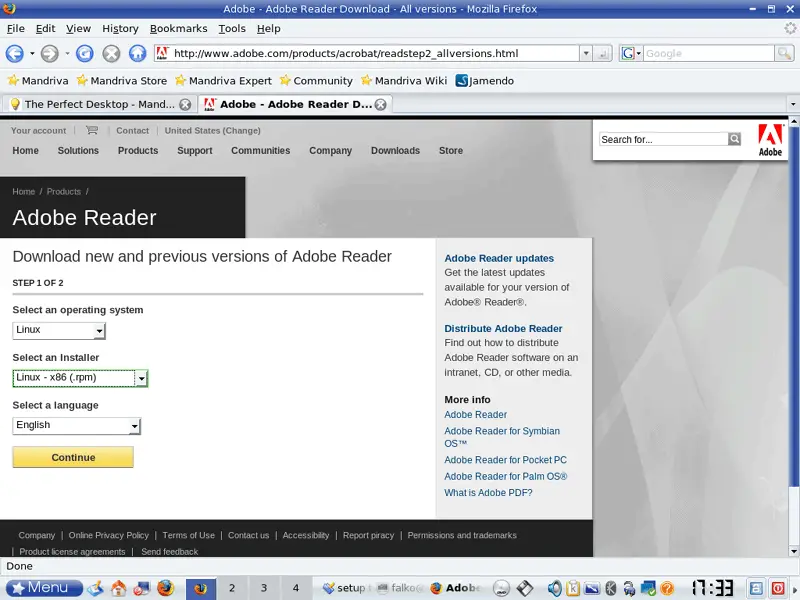
Task: Click the United States (Change) link
Action: [212, 131]
